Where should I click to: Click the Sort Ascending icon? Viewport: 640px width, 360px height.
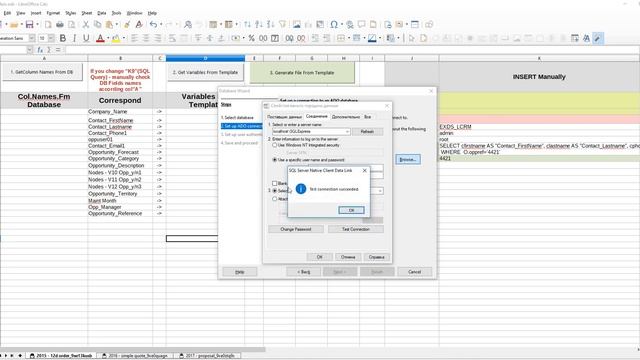(x=259, y=25)
